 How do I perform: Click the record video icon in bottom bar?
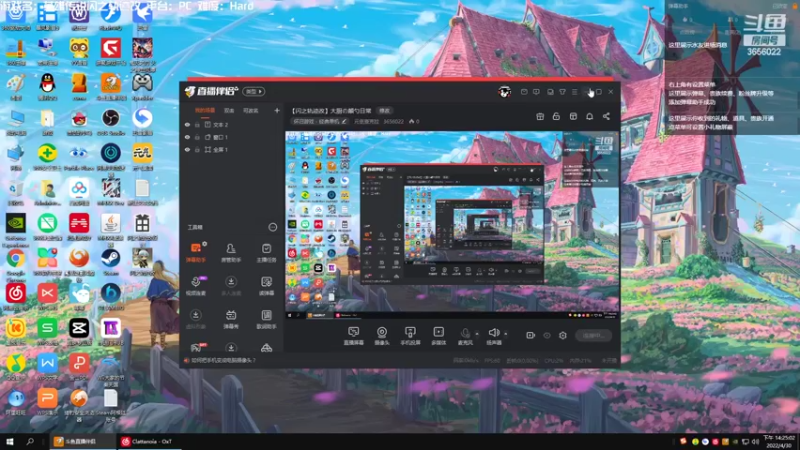(x=531, y=335)
